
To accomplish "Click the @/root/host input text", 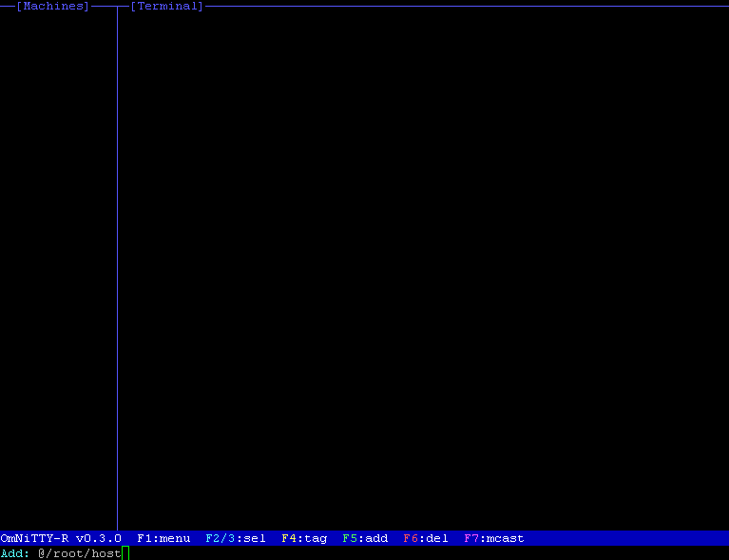I will tap(80, 553).
